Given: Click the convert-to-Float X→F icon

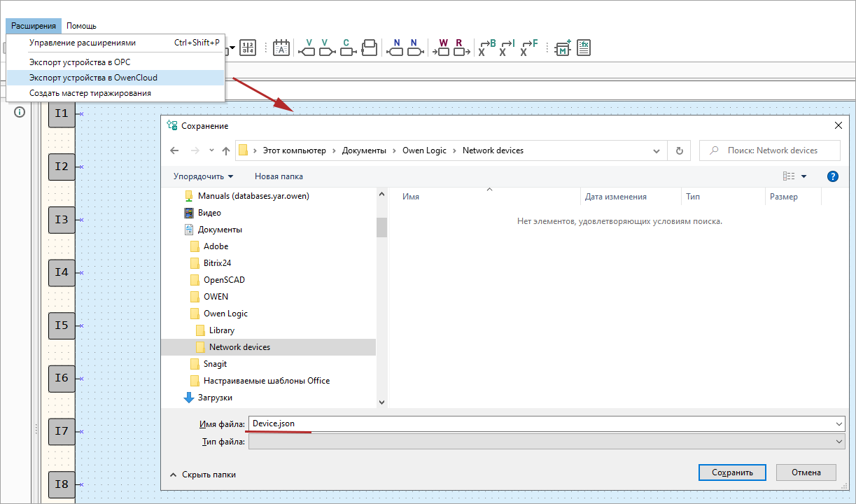Looking at the screenshot, I should (x=529, y=48).
